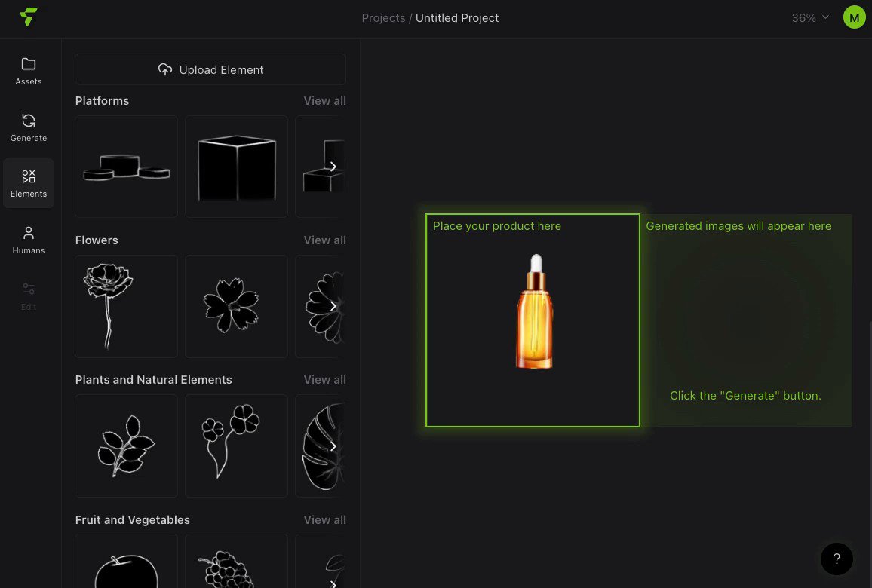View all Platforms elements
Image resolution: width=872 pixels, height=588 pixels.
[x=325, y=100]
